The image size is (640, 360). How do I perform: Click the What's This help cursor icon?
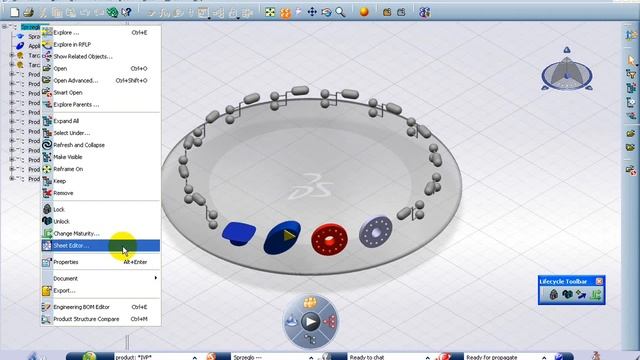click(126, 12)
